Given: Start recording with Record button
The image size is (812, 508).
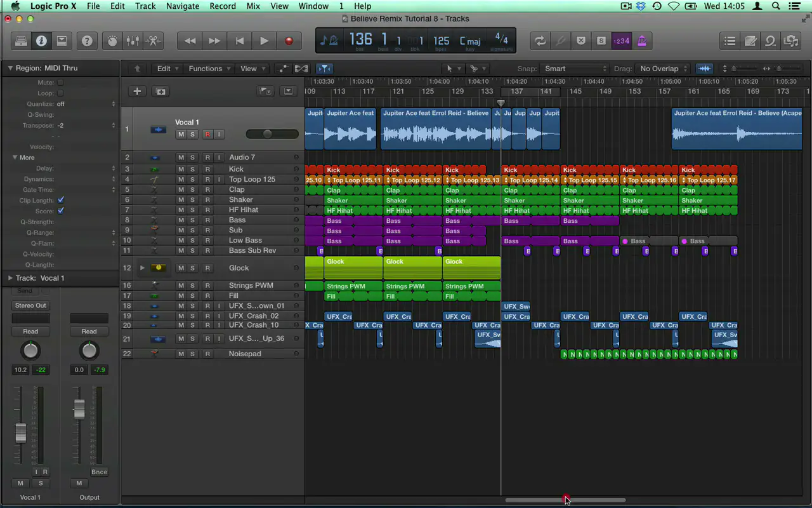Looking at the screenshot, I should [x=289, y=41].
